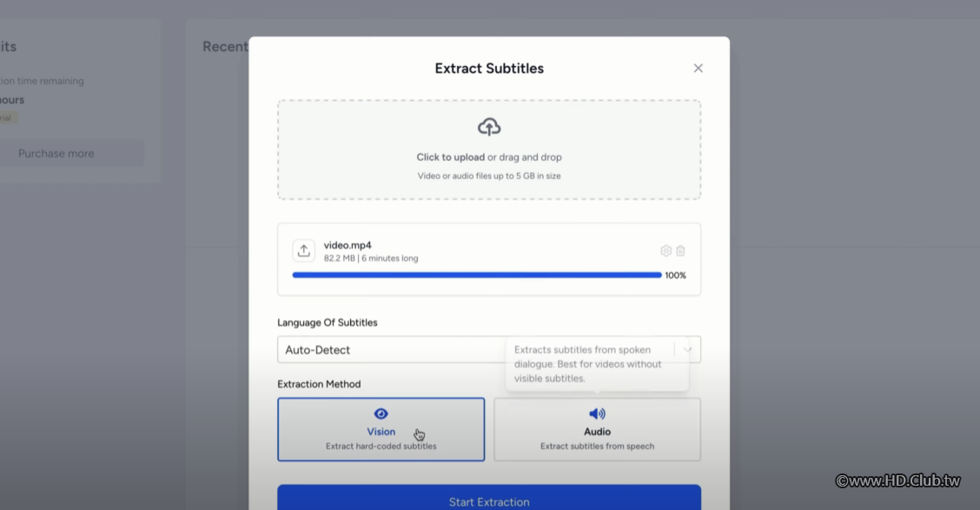Click the speaker icon on Audio
This screenshot has width=980, height=510.
[597, 414]
